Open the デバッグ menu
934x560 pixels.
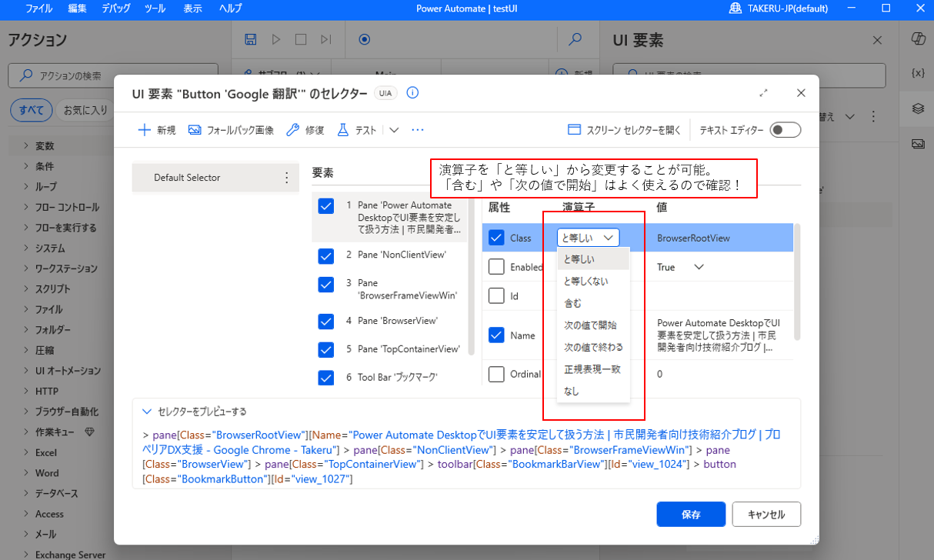pos(116,8)
